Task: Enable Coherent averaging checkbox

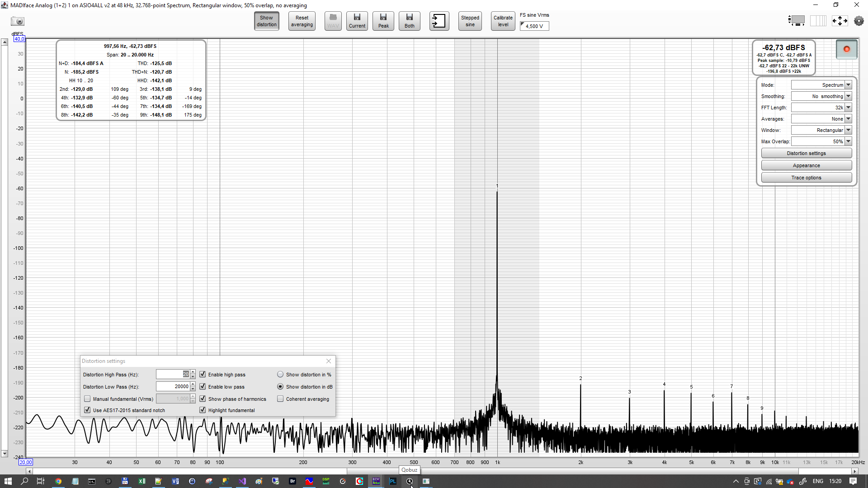Action: coord(280,399)
